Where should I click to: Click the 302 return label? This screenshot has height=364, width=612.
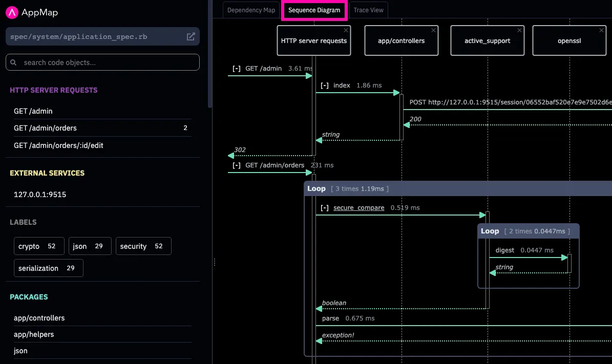point(240,150)
